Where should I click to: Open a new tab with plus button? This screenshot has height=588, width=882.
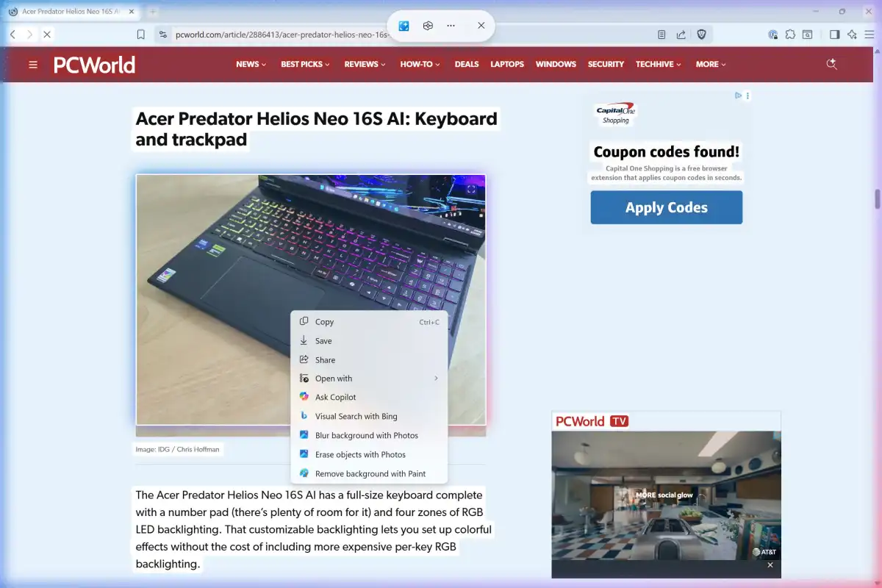pyautogui.click(x=154, y=12)
